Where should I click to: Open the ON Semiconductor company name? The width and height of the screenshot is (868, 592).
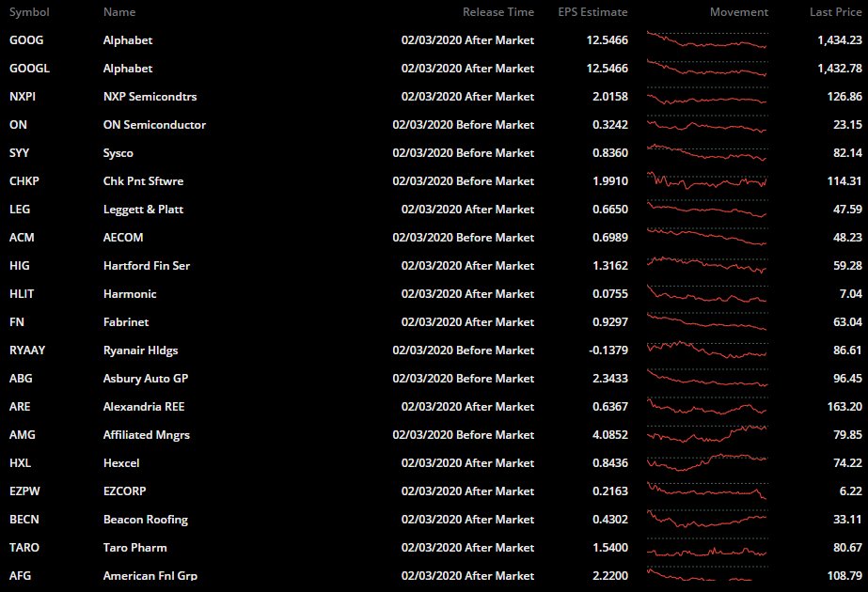tap(154, 124)
